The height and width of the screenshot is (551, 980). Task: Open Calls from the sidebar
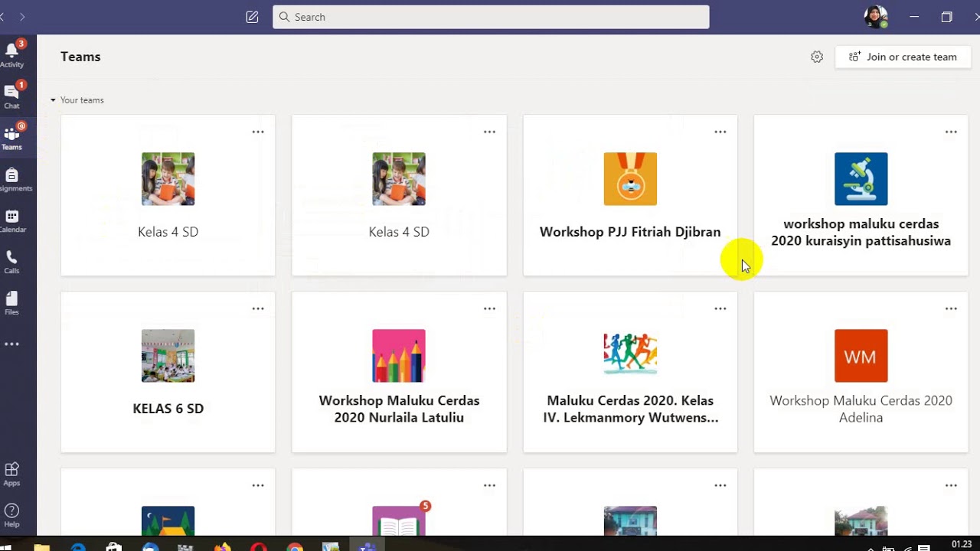click(12, 262)
